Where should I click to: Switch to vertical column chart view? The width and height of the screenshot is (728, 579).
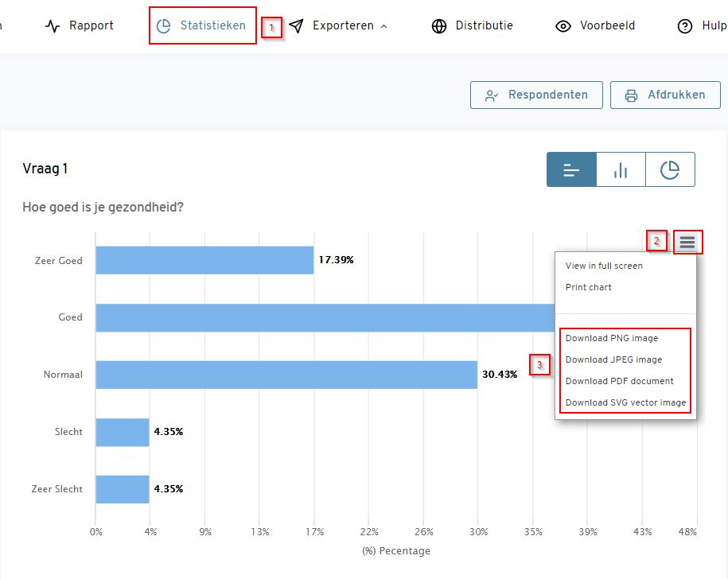pyautogui.click(x=621, y=169)
